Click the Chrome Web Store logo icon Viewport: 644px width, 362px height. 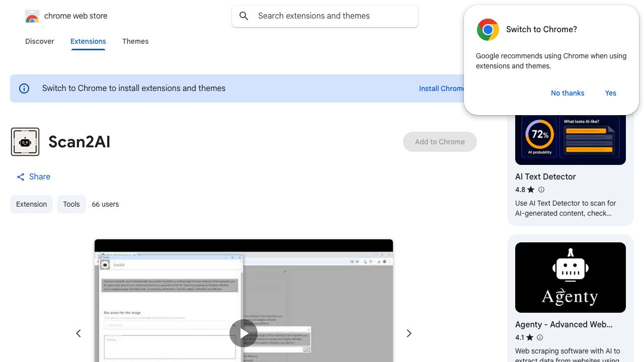point(32,16)
